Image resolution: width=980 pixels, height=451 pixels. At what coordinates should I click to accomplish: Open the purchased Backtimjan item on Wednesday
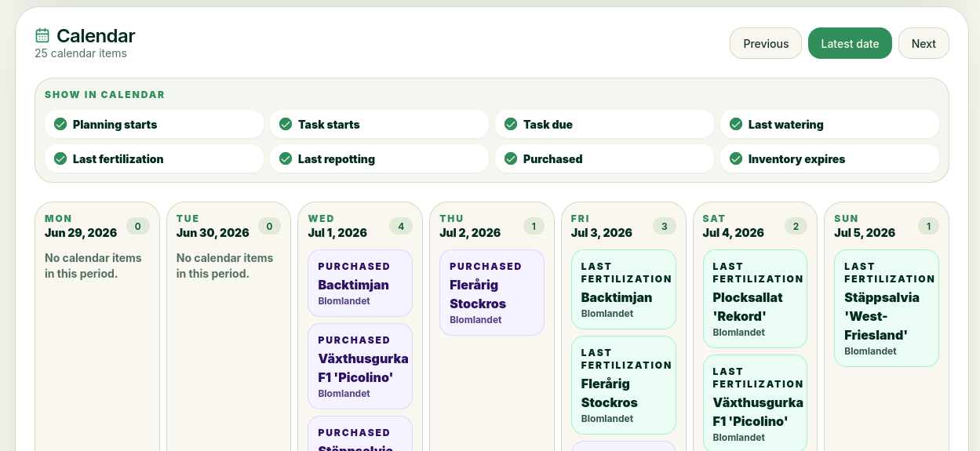[360, 283]
